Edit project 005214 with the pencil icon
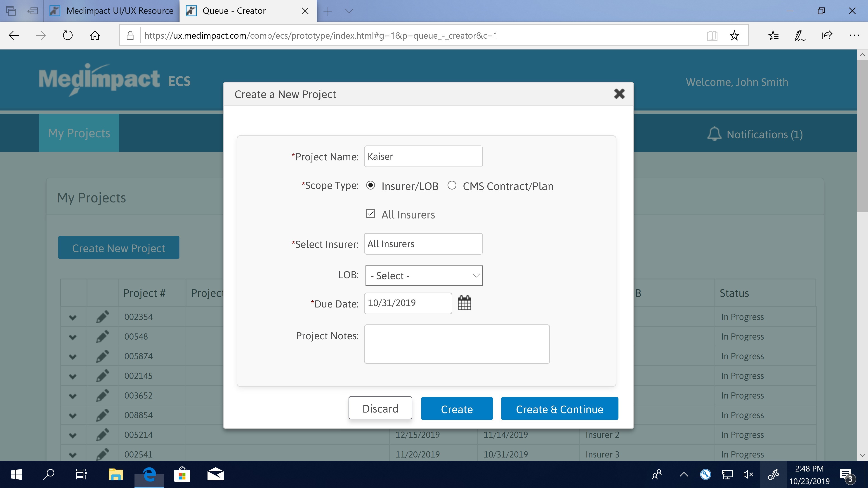 click(102, 434)
